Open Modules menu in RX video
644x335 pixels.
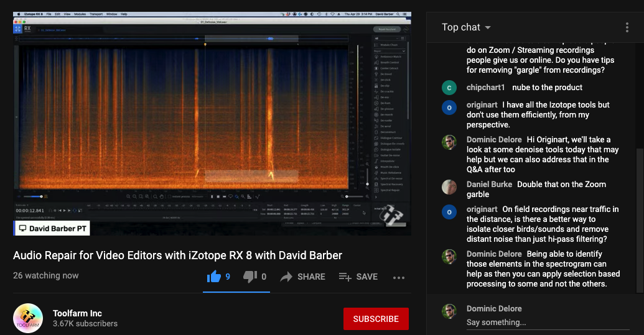pos(80,14)
